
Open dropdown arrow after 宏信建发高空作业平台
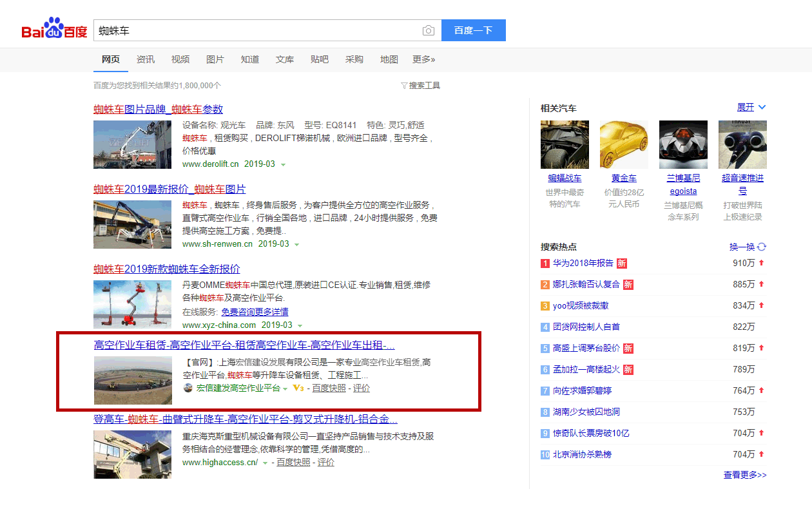285,388
